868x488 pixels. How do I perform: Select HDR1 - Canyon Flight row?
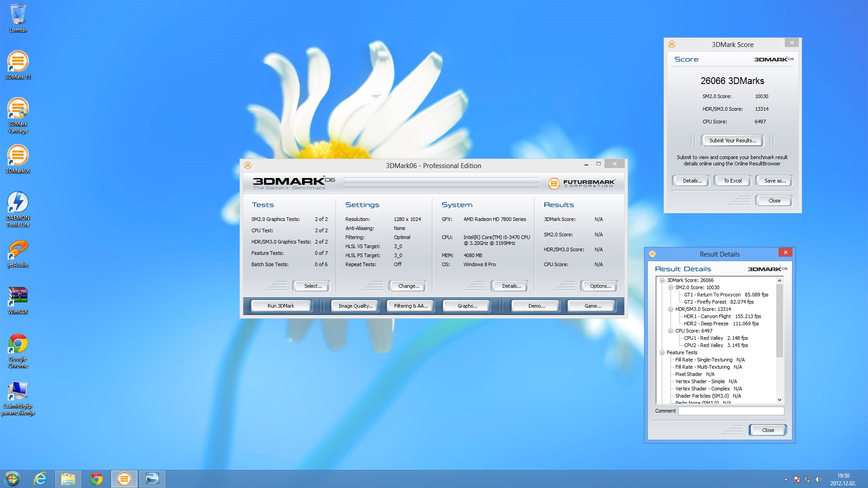tap(722, 316)
